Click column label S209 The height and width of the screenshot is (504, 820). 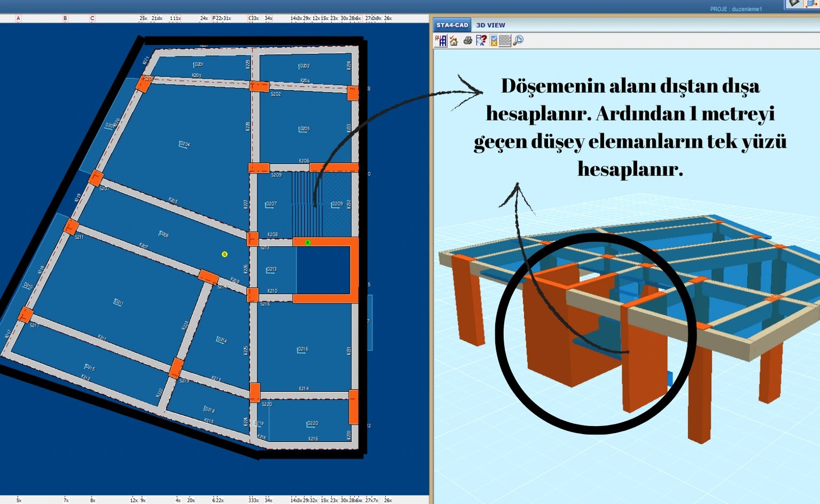coord(276,175)
